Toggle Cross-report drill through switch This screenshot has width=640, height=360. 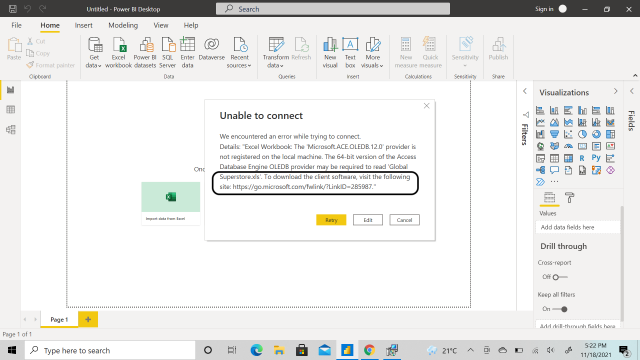tap(560, 277)
